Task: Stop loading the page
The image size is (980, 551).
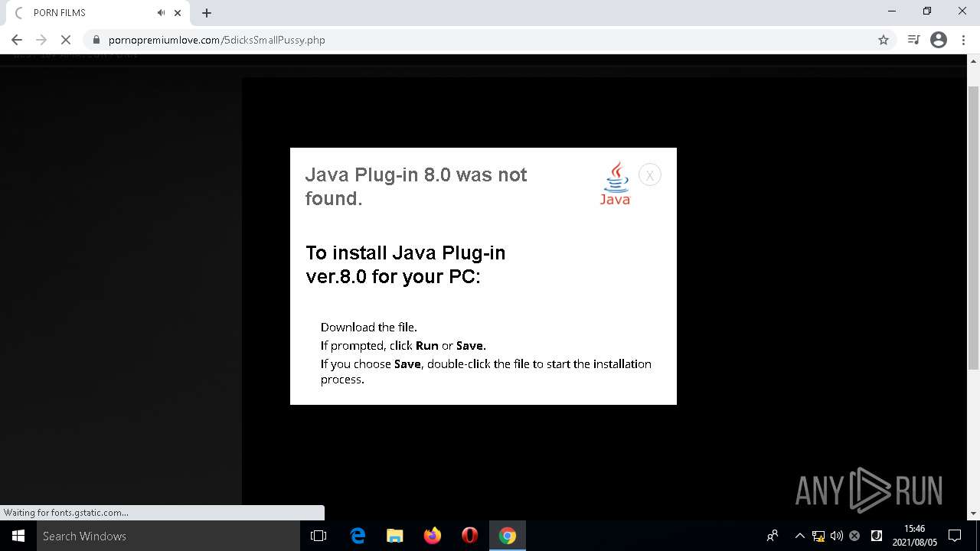Action: 66,40
